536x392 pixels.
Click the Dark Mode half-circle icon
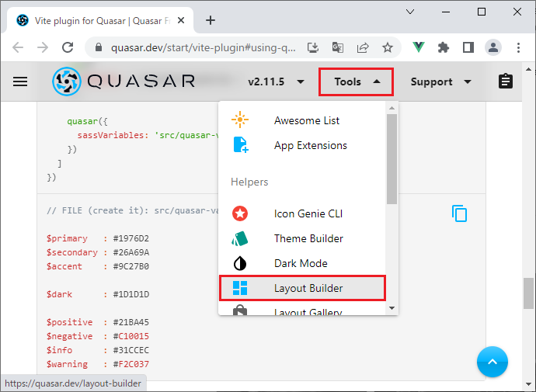point(240,263)
